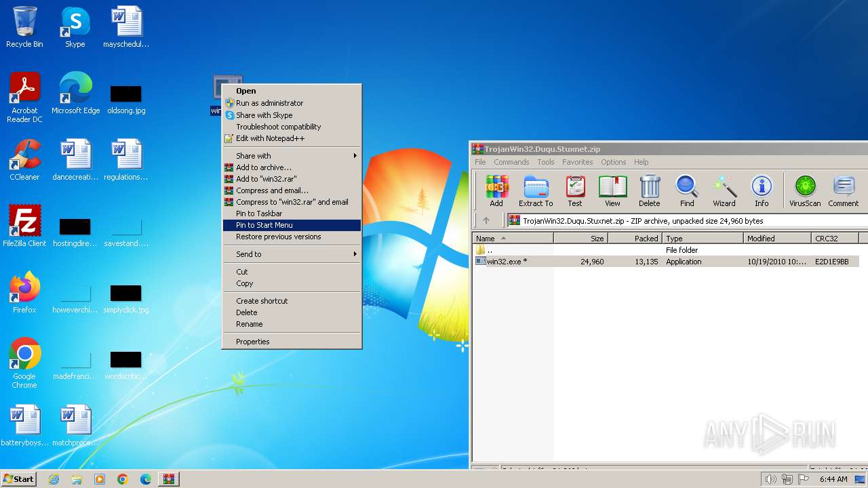
Task: Select the Firefox desktop icon
Action: point(24,293)
